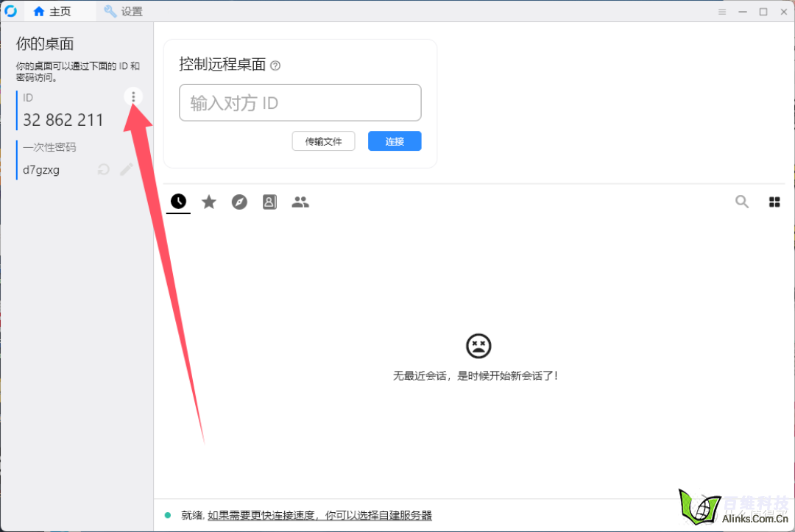795x532 pixels.
Task: Click the 传输文件 file transfer button
Action: pos(323,141)
